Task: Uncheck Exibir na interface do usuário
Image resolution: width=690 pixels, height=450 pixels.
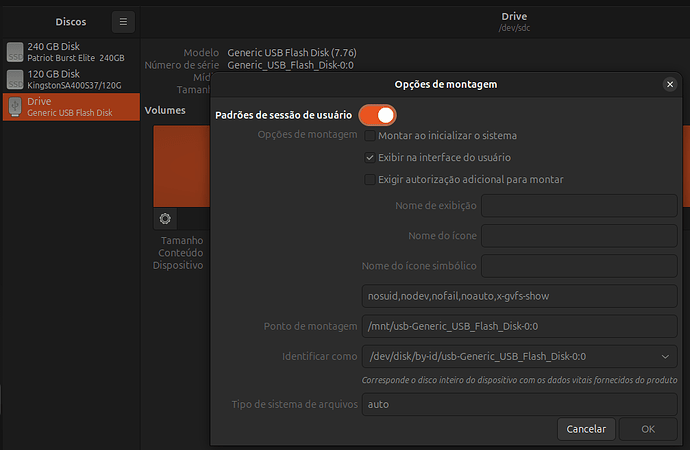Action: (370, 157)
